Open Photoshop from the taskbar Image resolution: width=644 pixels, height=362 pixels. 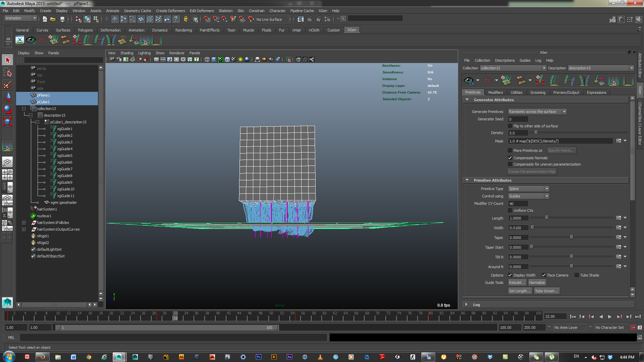tap(258, 357)
